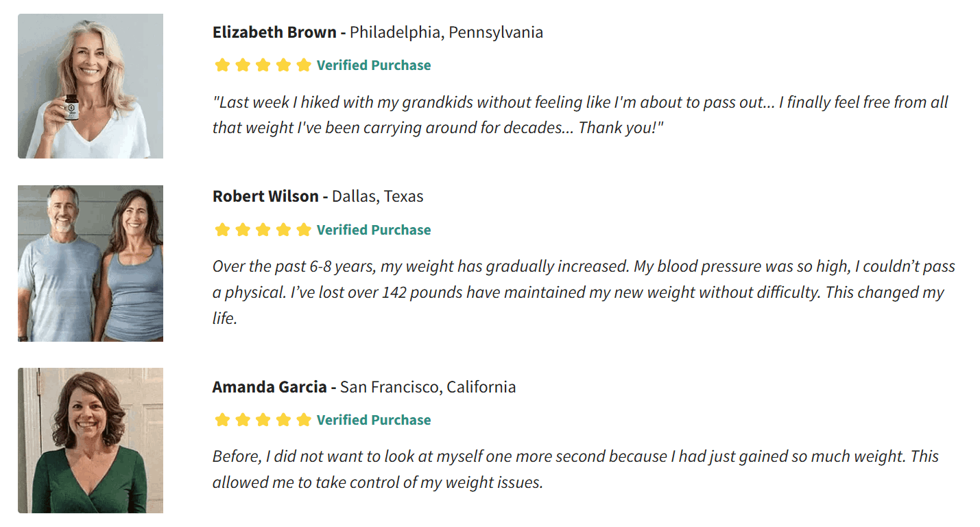Click first star in Robert Wilson's rating

coord(222,230)
